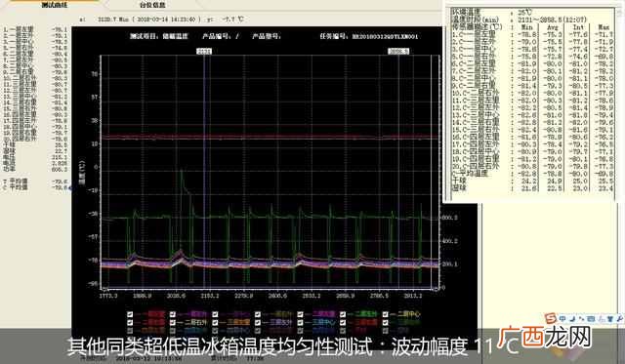The height and width of the screenshot is (364, 625).
Task: Toggle the 一层左外 curve checkbox
Action: [x=172, y=314]
